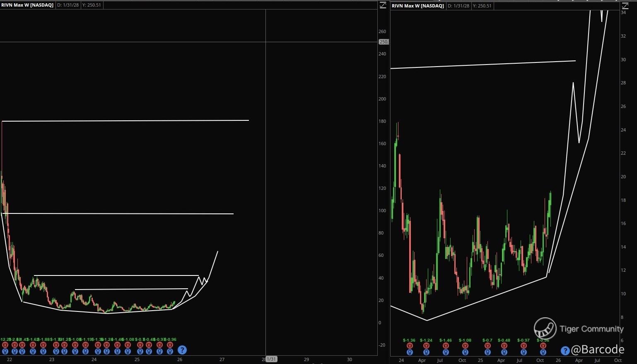
Task: Click the 180 label on left price axis
Action: (382, 121)
